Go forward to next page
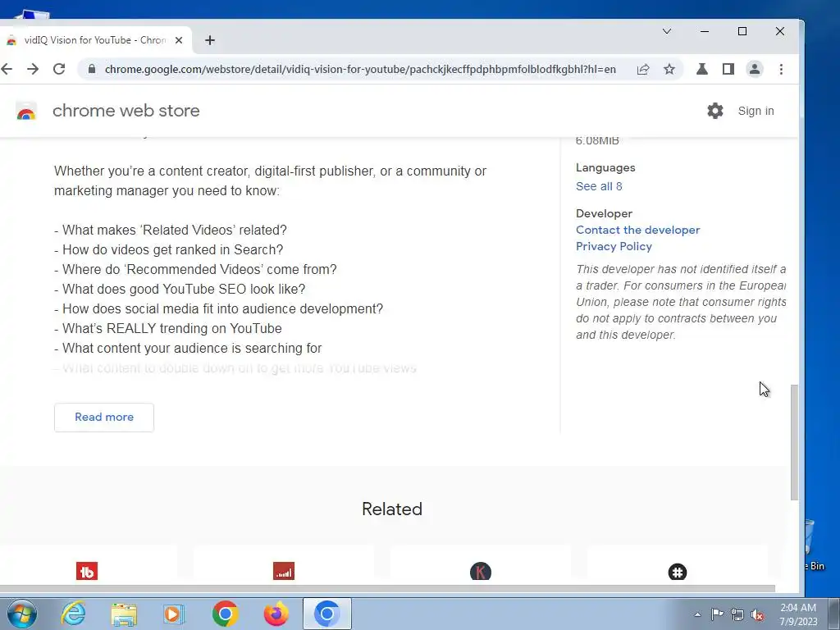 pyautogui.click(x=33, y=69)
